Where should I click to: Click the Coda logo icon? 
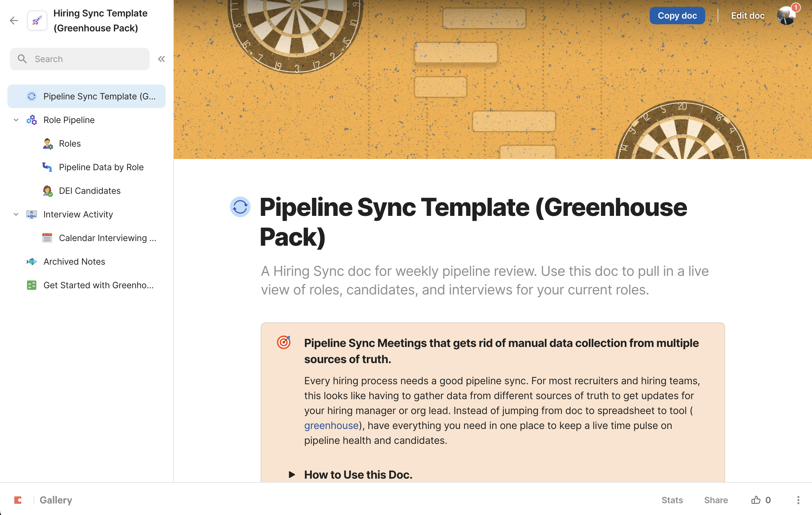pos(18,500)
